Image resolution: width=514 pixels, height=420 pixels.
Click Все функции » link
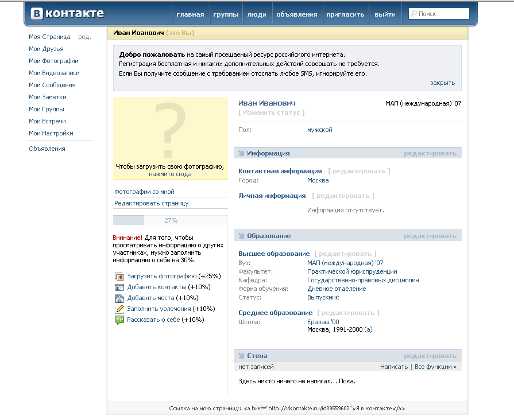[436, 367]
